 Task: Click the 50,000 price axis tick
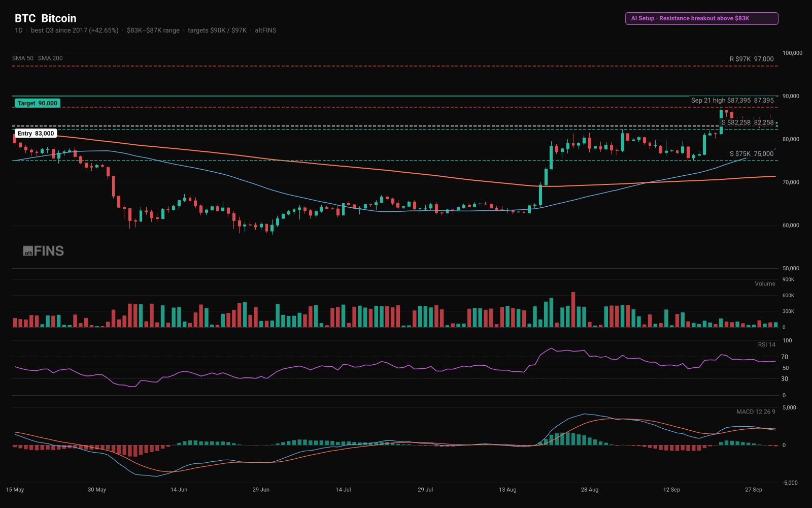(x=791, y=268)
